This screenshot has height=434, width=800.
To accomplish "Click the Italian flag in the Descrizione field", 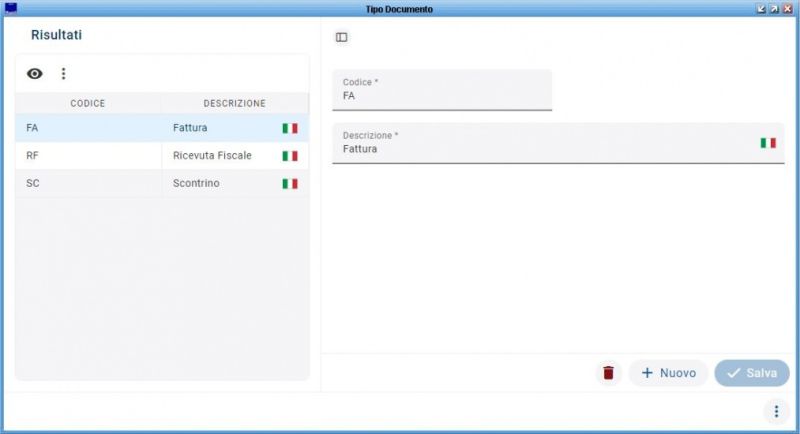I will [768, 143].
